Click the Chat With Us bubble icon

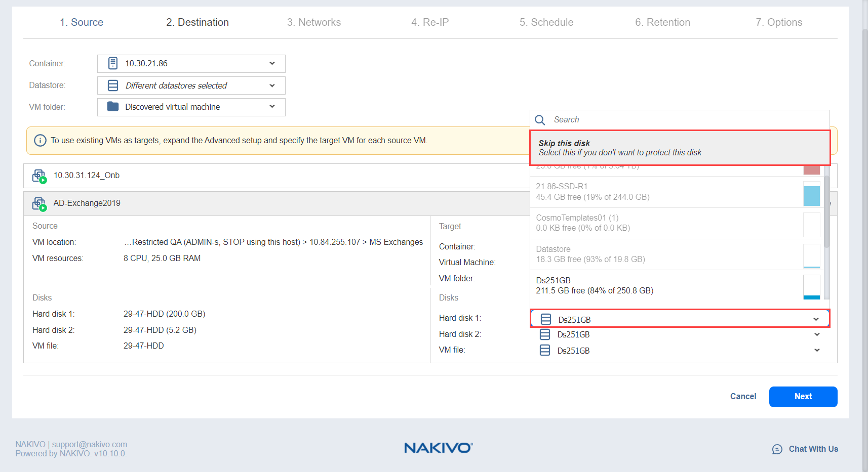[x=777, y=449]
